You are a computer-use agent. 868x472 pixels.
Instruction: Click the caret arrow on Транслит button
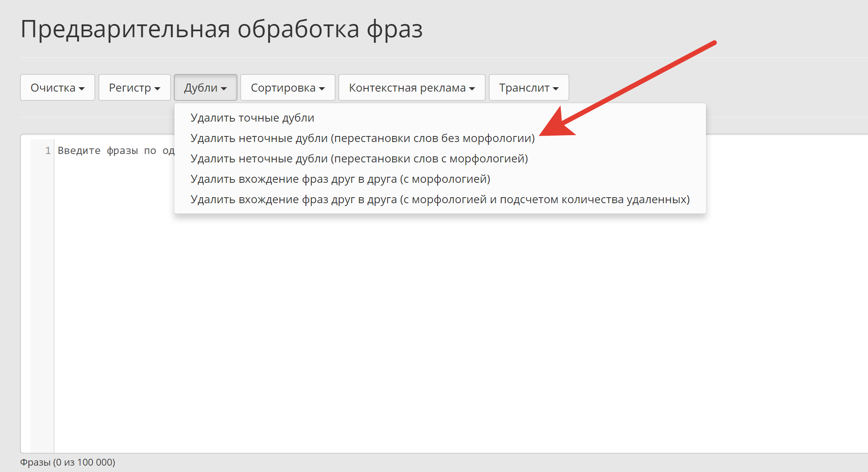pos(556,88)
